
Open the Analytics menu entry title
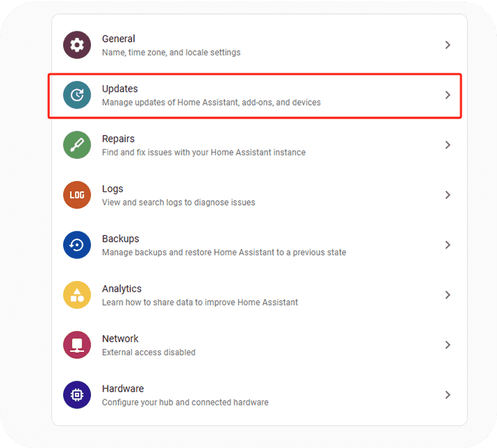click(121, 288)
